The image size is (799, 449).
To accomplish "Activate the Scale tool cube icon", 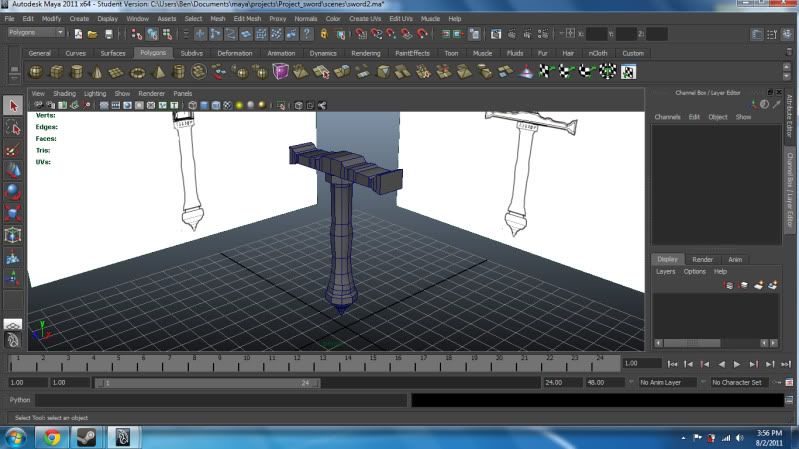I will pos(13,214).
